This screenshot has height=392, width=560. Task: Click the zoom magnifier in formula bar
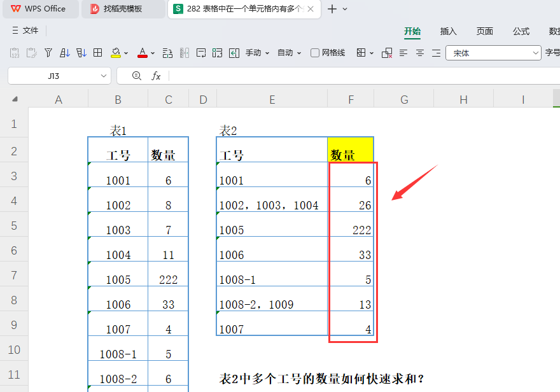(136, 76)
